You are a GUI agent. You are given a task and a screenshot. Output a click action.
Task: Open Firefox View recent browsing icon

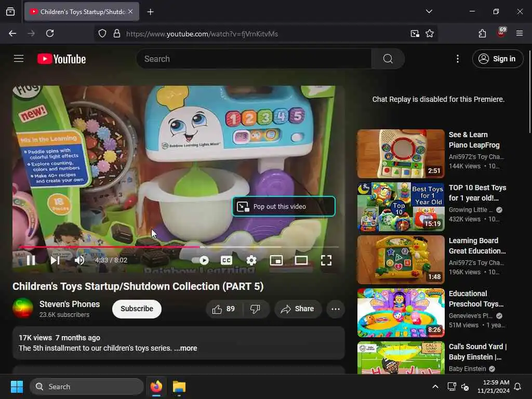coord(10,12)
